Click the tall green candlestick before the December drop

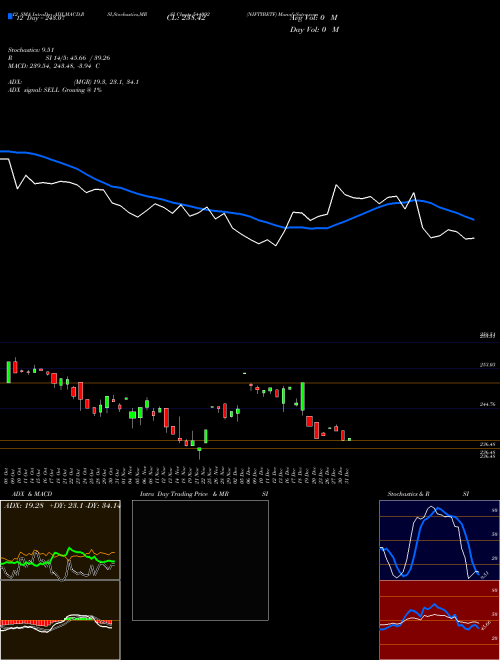pyautogui.click(x=303, y=397)
